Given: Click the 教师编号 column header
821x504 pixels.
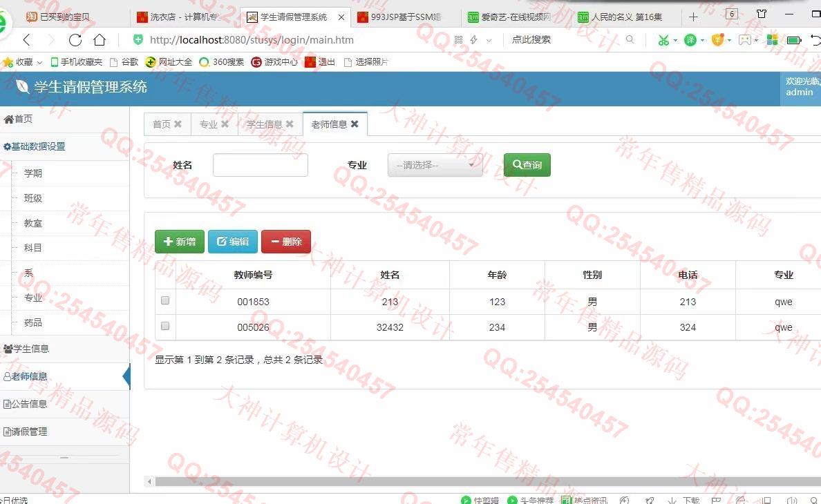Looking at the screenshot, I should tap(253, 275).
